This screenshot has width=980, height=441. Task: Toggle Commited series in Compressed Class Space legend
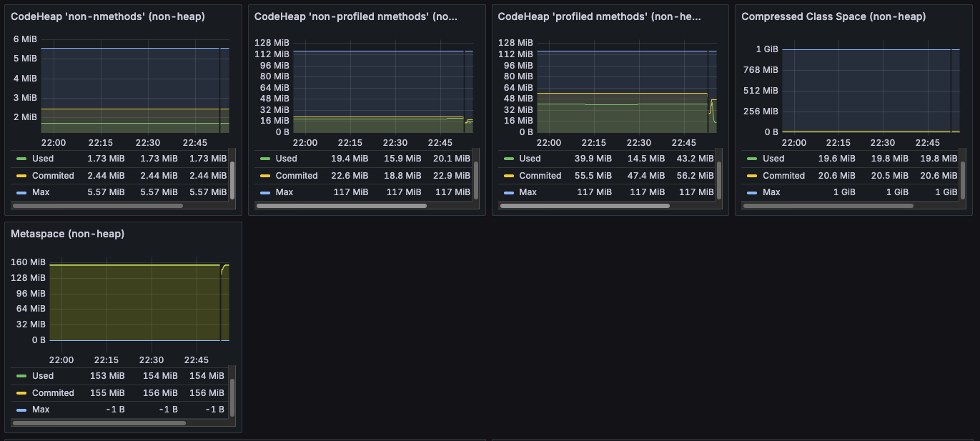coord(783,175)
